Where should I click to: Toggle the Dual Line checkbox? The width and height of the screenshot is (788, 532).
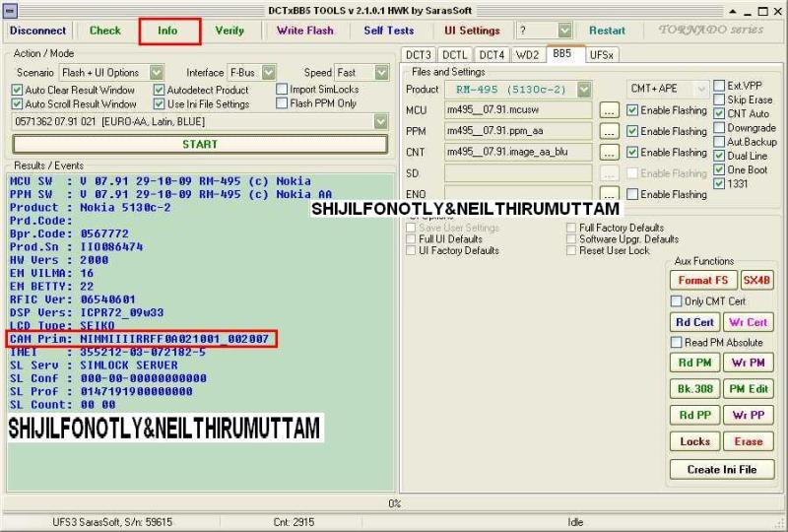point(719,156)
